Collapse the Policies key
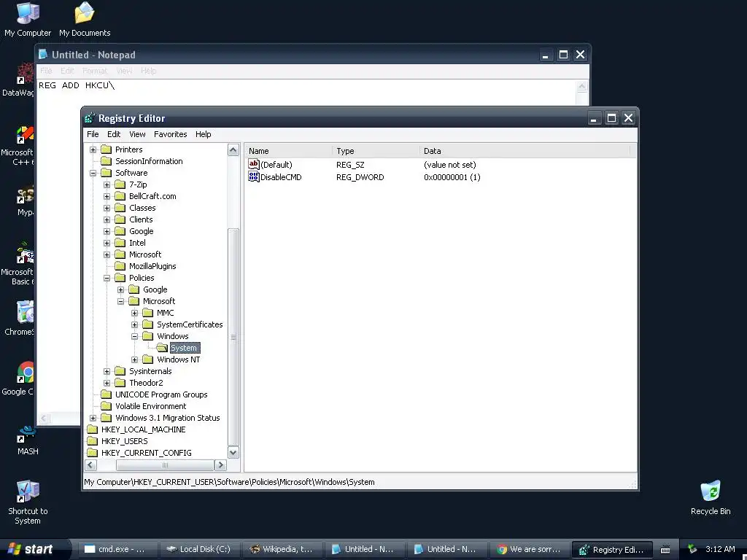This screenshot has height=560, width=747. [107, 278]
